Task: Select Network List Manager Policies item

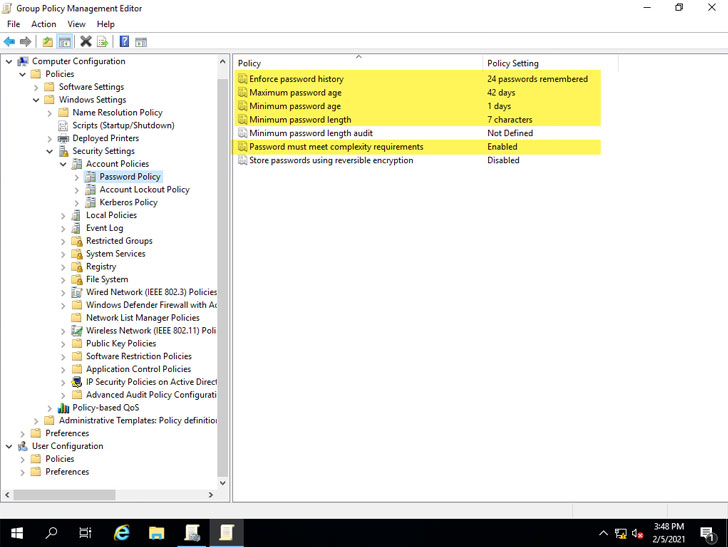Action: click(143, 318)
